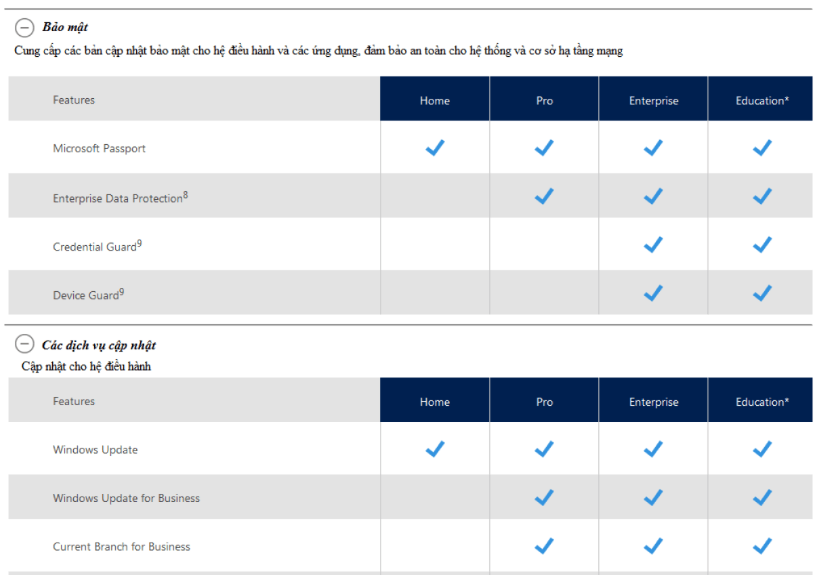This screenshot has height=575, width=821.
Task: Click the Windows Update for Business label
Action: 126,498
